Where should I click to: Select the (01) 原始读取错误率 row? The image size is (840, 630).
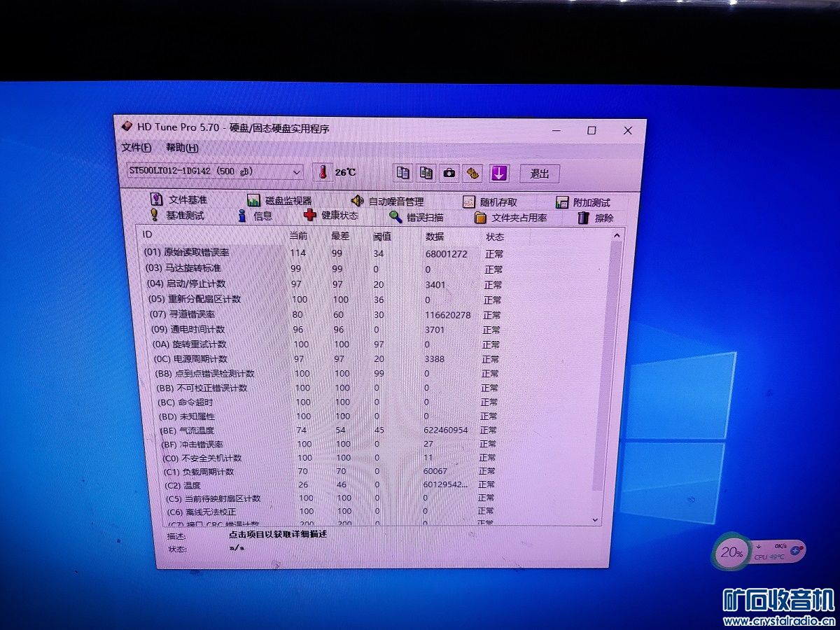(323, 253)
